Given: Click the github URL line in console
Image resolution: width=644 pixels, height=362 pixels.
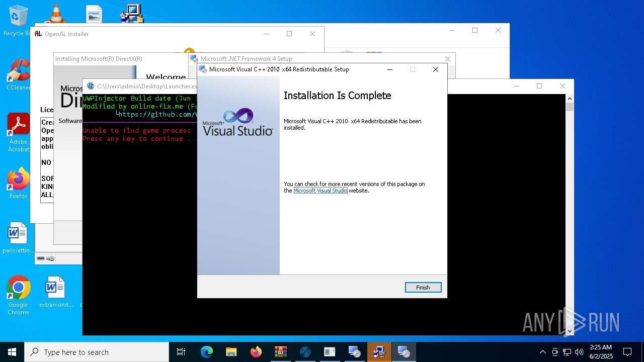Looking at the screenshot, I should [156, 114].
